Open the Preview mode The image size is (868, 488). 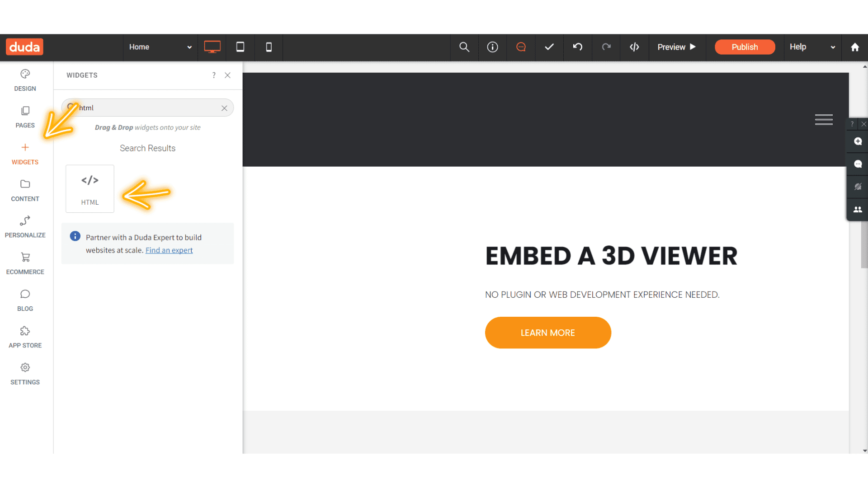point(676,47)
